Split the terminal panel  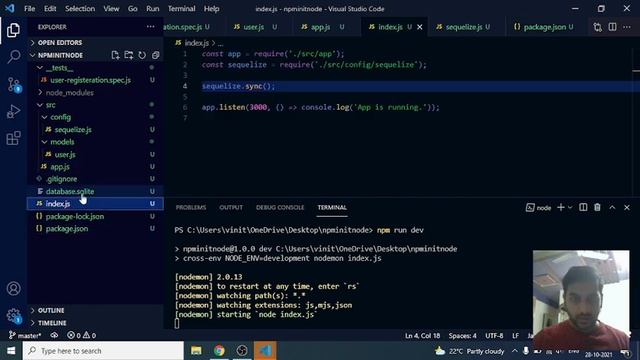(583, 207)
